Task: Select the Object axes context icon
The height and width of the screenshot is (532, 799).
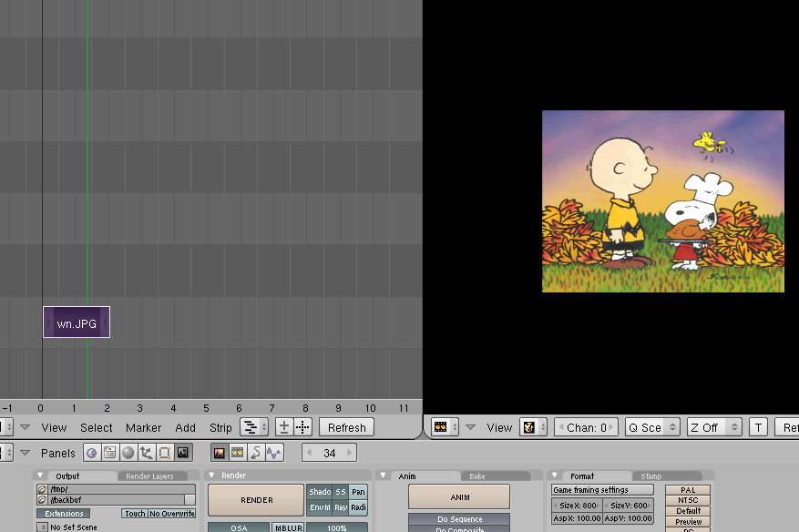Action: [147, 453]
